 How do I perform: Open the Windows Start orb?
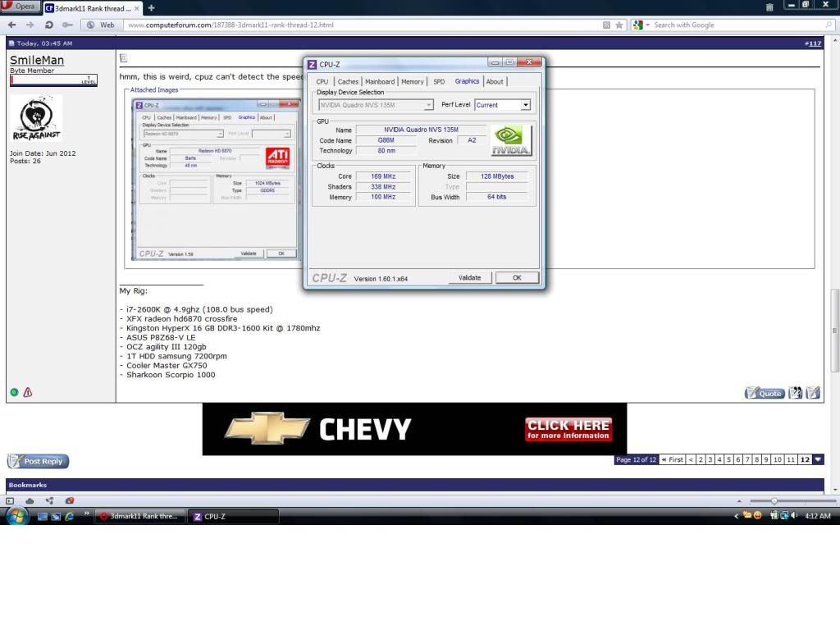[x=17, y=516]
